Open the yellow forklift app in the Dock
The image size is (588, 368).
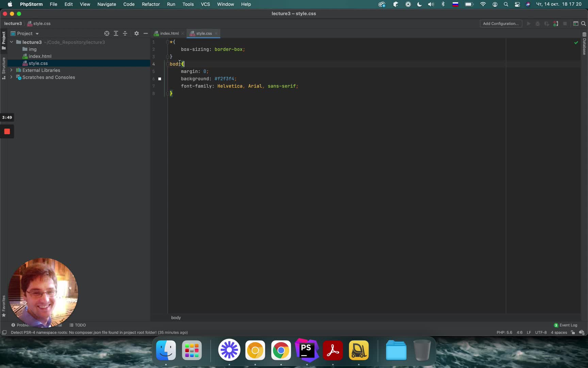pyautogui.click(x=359, y=350)
